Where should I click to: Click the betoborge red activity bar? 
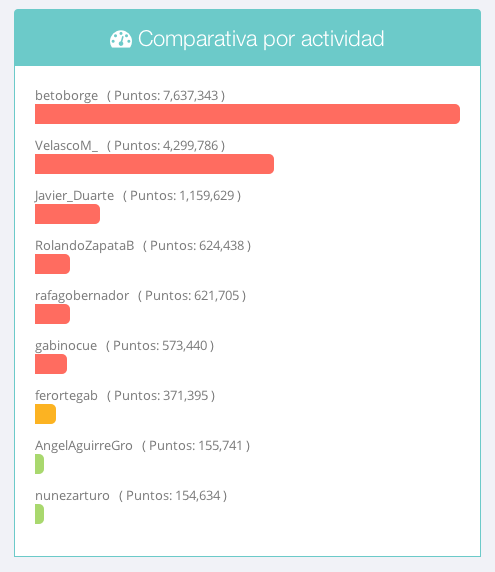[x=247, y=114]
